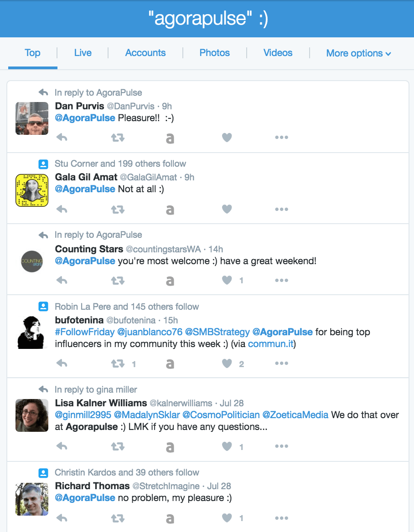Retweet Gala Gil Amat's tweet
Image resolution: width=414 pixels, height=532 pixels.
tap(118, 210)
